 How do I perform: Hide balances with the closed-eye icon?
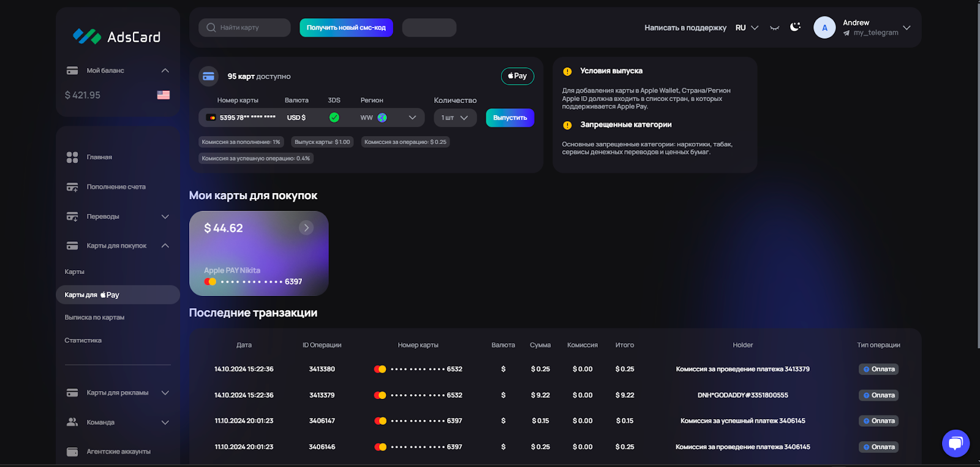pos(775,28)
